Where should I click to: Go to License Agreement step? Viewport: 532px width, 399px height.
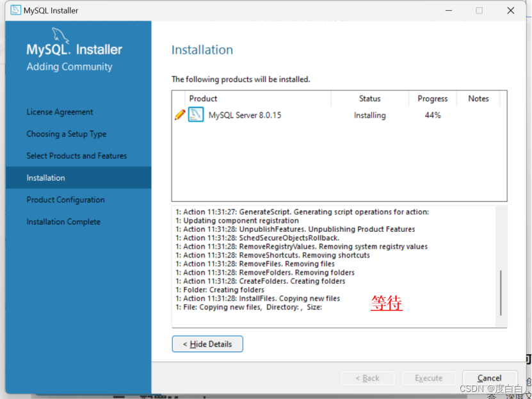point(60,112)
